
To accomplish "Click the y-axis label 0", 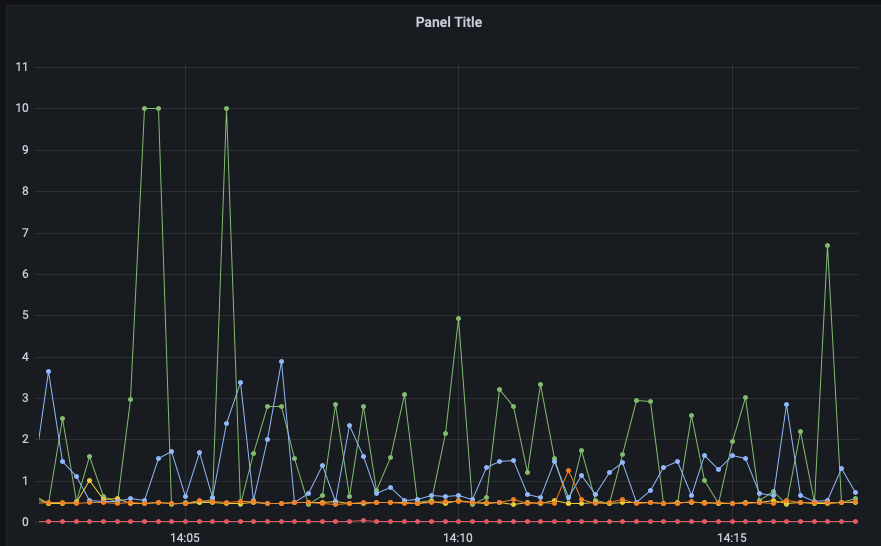I will (25, 522).
